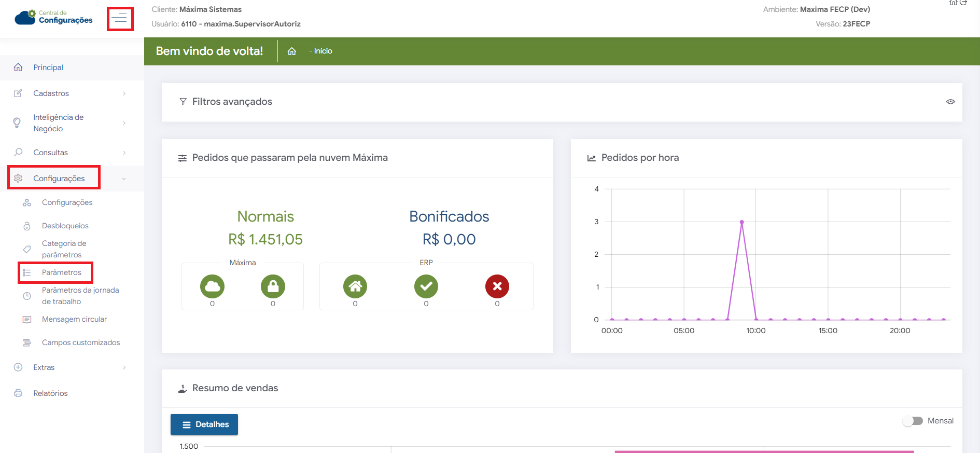Click the green cloud icon under Máxima
This screenshot has height=453, width=980.
(212, 286)
